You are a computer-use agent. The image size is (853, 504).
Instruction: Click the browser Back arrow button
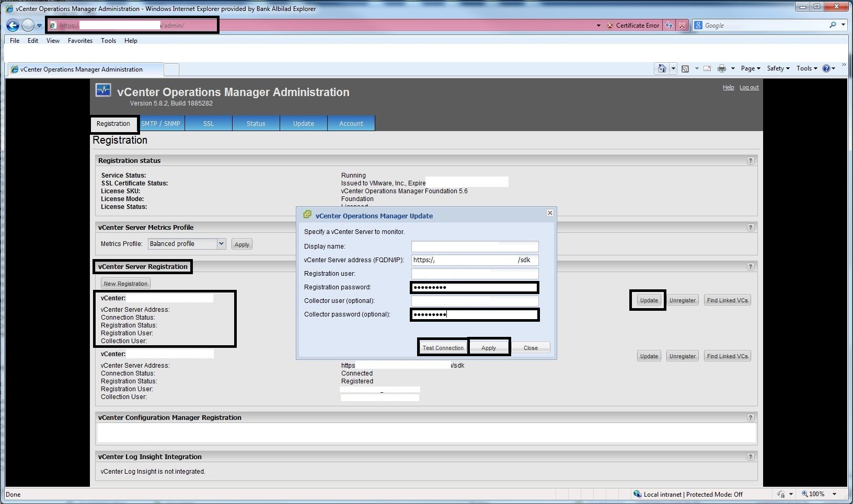tap(13, 25)
